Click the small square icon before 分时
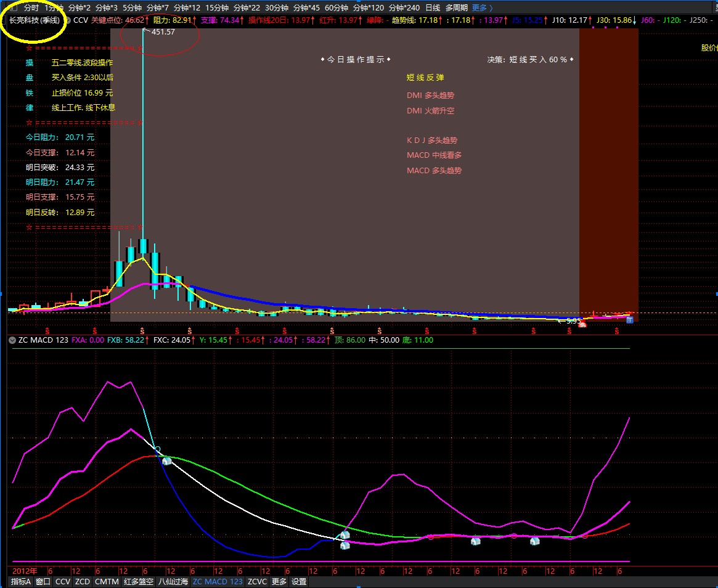This screenshot has height=588, width=718. (x=14, y=8)
